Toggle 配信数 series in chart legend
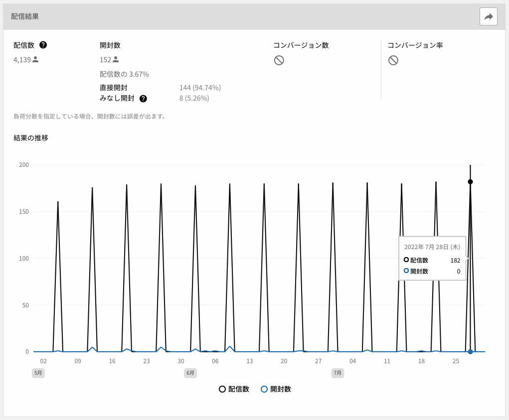 pos(234,389)
